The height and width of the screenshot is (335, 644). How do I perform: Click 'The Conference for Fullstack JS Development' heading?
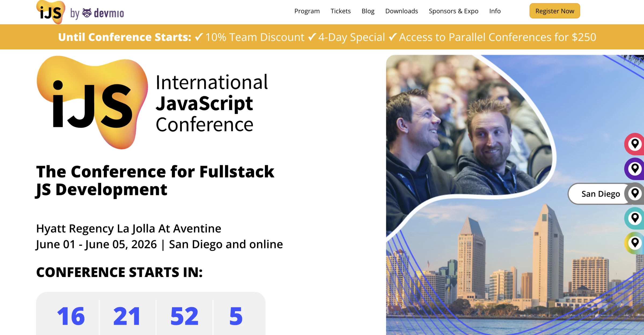[x=155, y=181]
